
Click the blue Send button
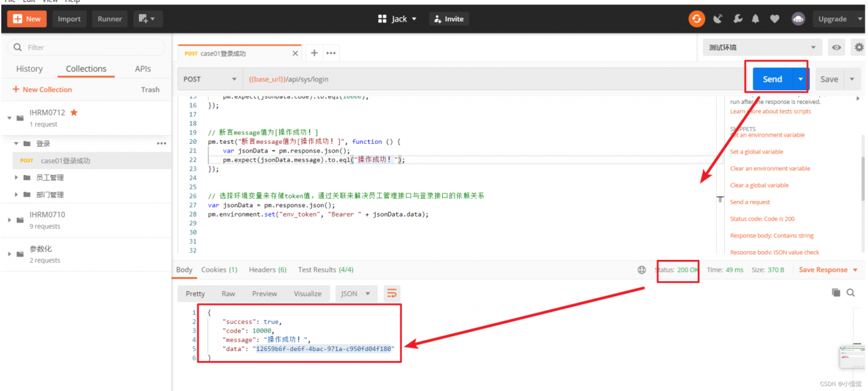(x=772, y=79)
